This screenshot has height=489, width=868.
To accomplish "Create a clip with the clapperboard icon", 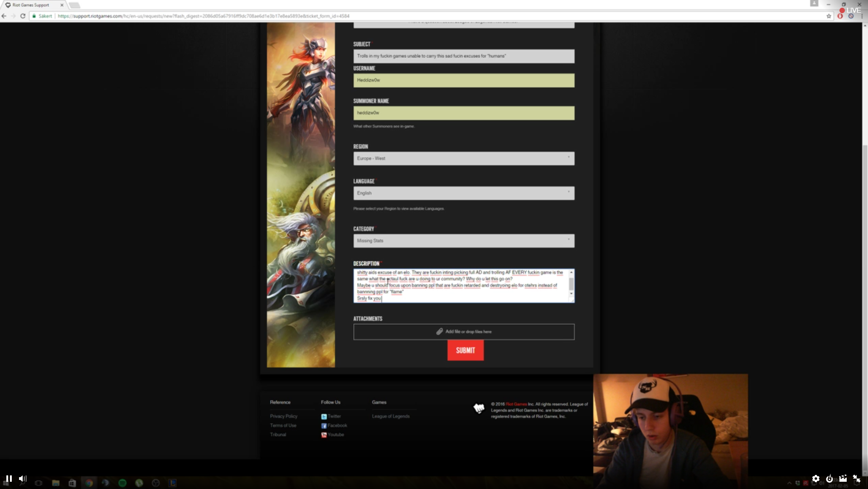I will pyautogui.click(x=843, y=479).
